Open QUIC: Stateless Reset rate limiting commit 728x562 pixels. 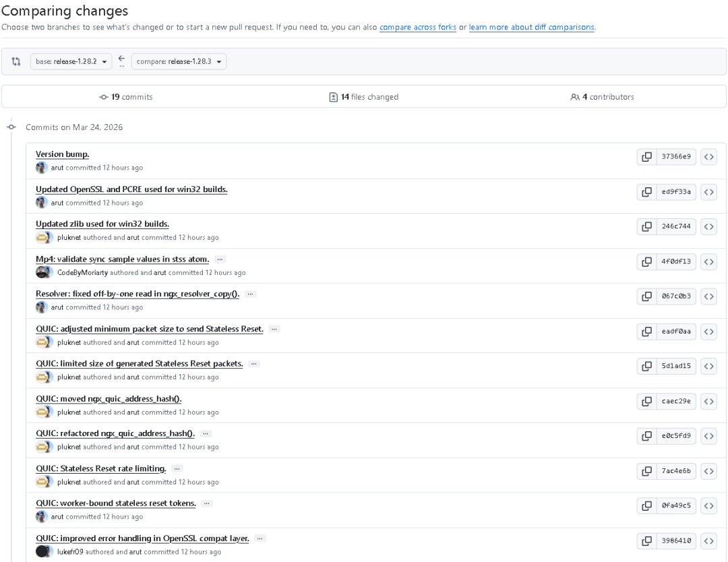(x=100, y=468)
